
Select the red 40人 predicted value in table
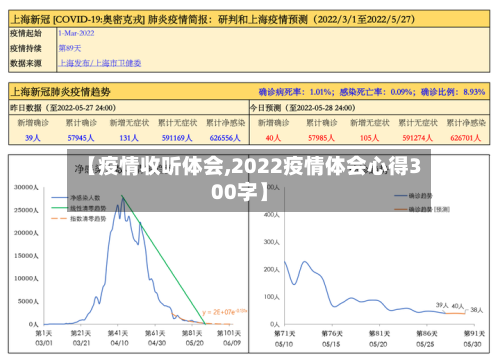273,138
